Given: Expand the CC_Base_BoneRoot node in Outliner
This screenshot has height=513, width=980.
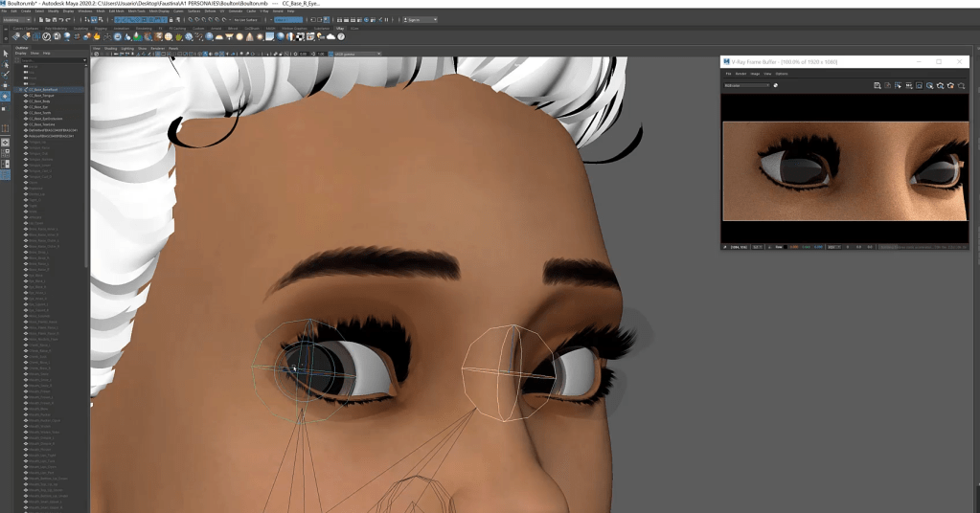Looking at the screenshot, I should 21,90.
